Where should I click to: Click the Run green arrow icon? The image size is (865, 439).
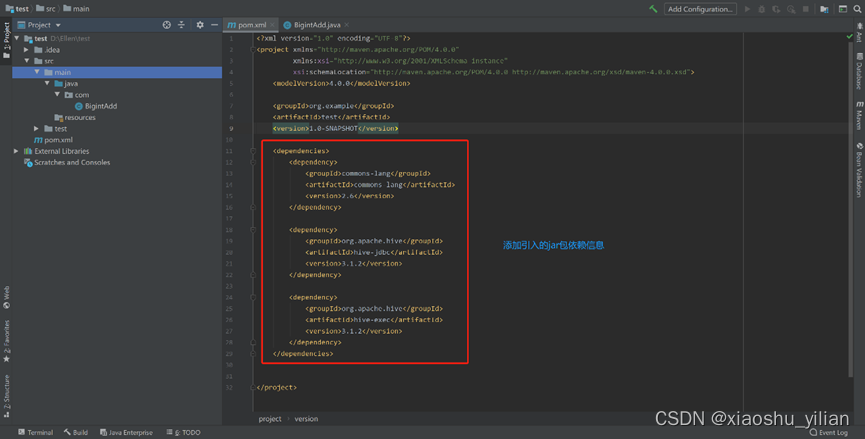(747, 9)
